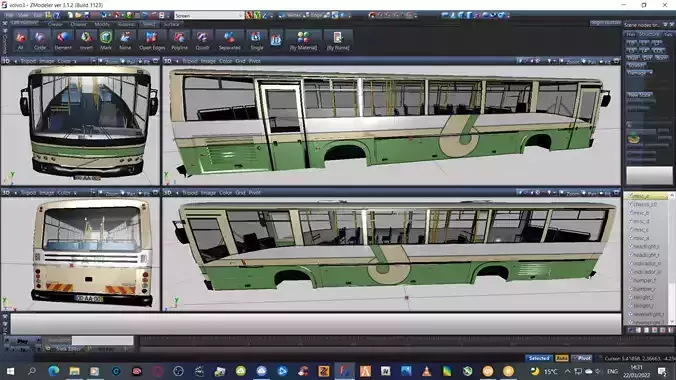Switch to the Display tab

point(78,24)
